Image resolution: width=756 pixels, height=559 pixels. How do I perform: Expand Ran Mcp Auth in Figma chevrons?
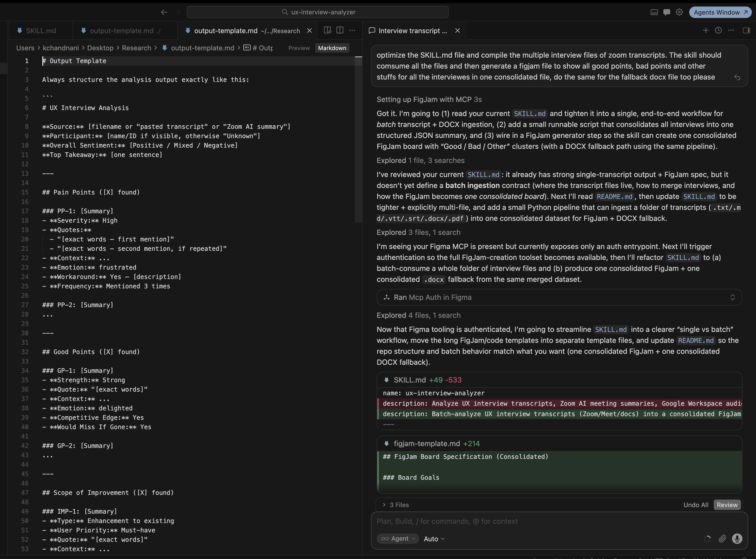point(732,297)
